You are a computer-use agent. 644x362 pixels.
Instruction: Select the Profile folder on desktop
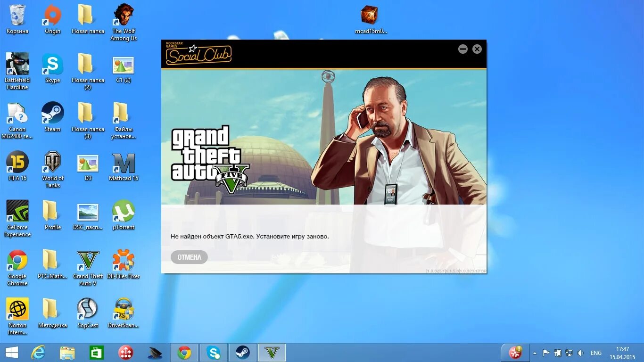coord(52,215)
